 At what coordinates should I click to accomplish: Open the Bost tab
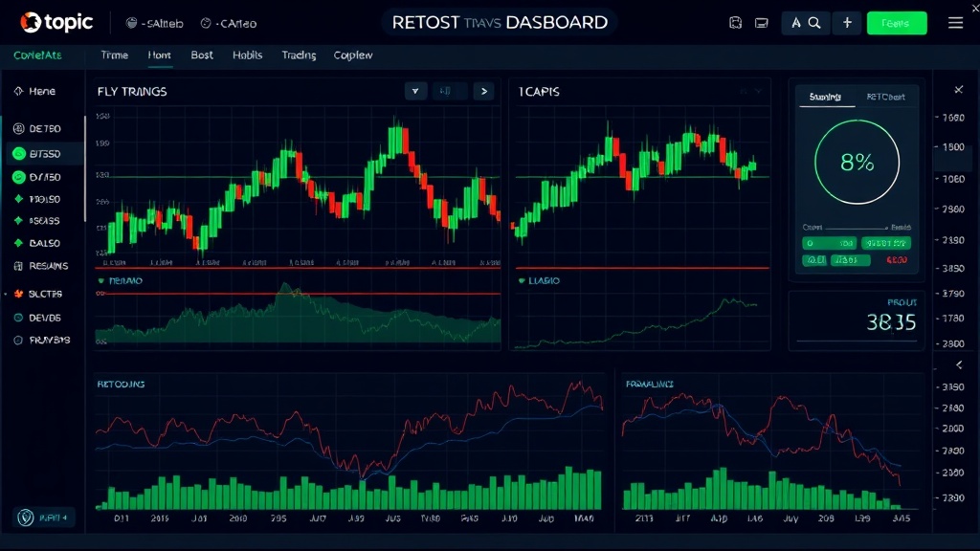pos(202,55)
